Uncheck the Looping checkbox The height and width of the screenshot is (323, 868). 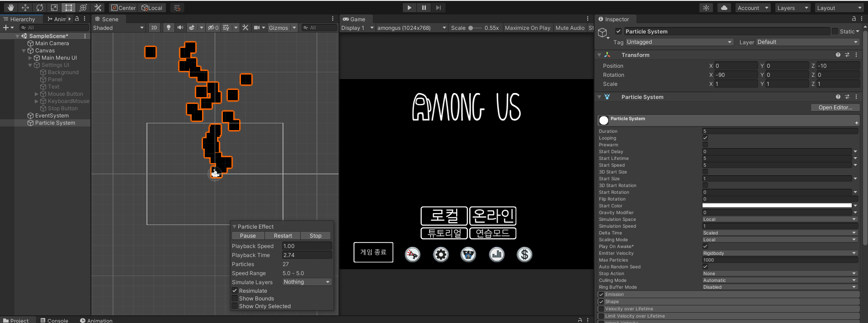coord(705,138)
